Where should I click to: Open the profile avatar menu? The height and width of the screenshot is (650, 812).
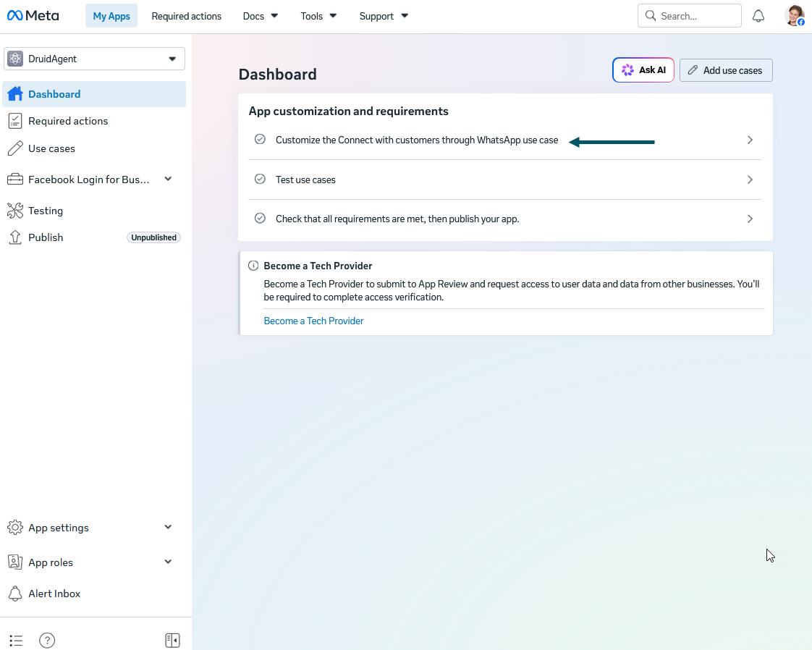point(795,16)
